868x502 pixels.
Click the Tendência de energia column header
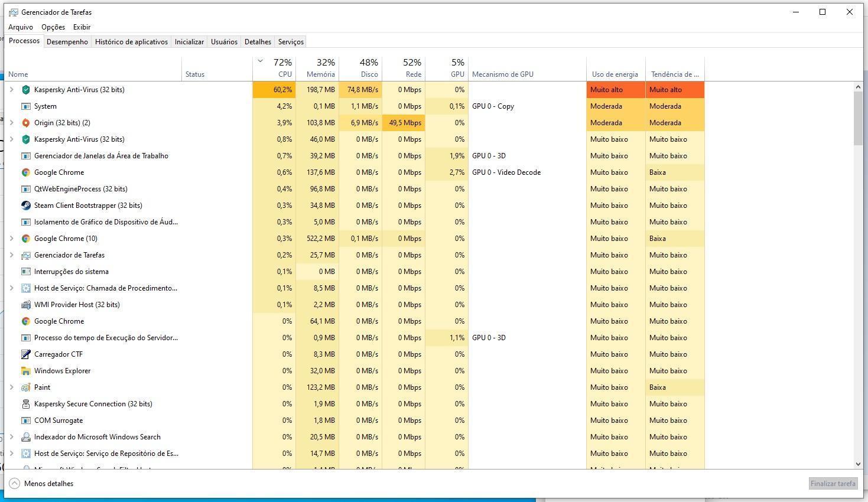click(x=675, y=69)
